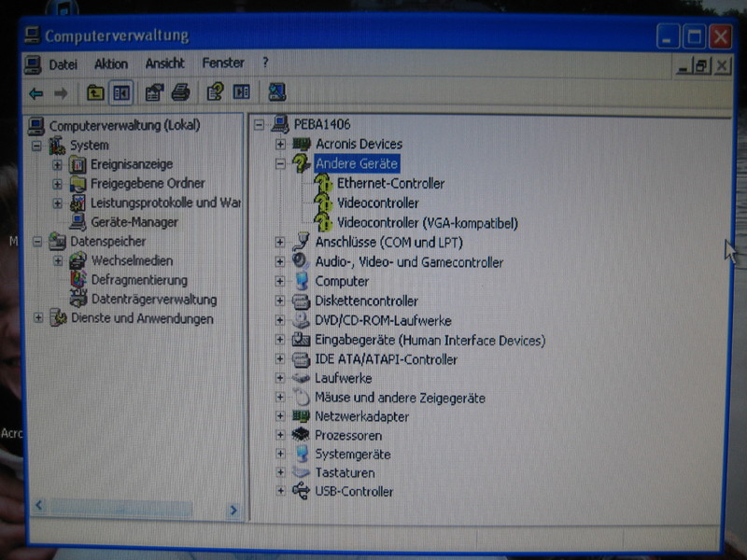The width and height of the screenshot is (747, 560).
Task: Open the Ansicht menu
Action: (x=164, y=63)
